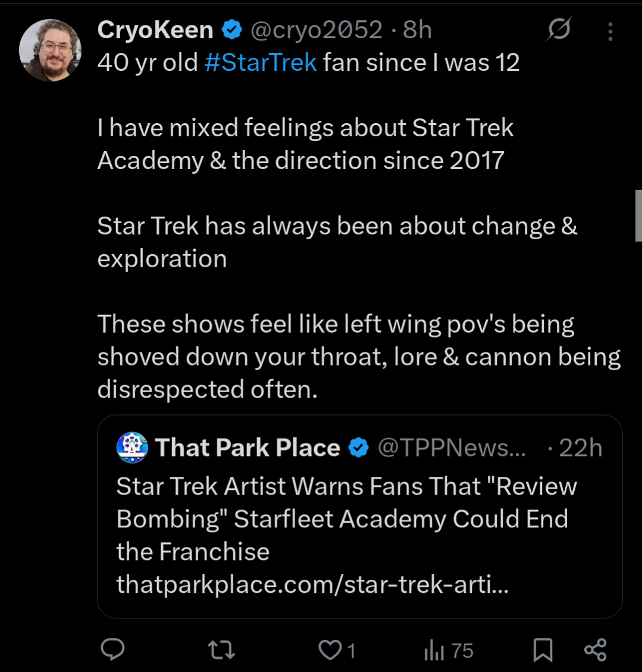Click CryoKeen's profile avatar photo
Viewport: 642px width, 672px height.
click(50, 49)
